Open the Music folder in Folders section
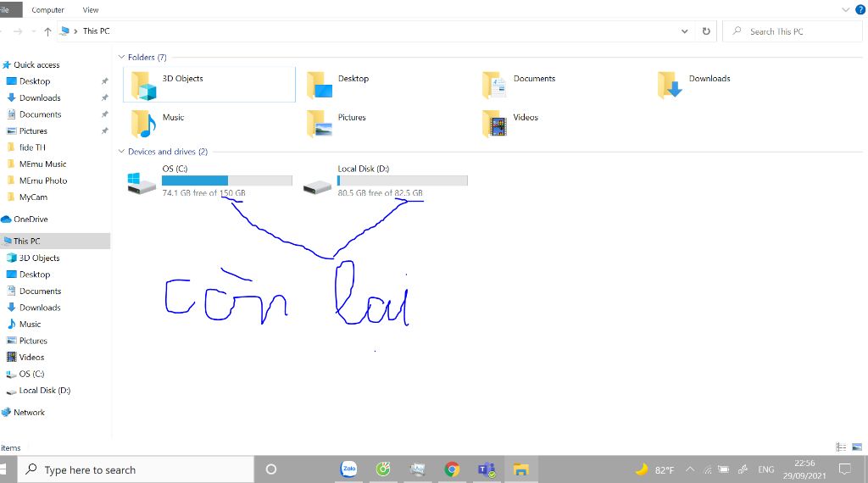 click(x=144, y=124)
